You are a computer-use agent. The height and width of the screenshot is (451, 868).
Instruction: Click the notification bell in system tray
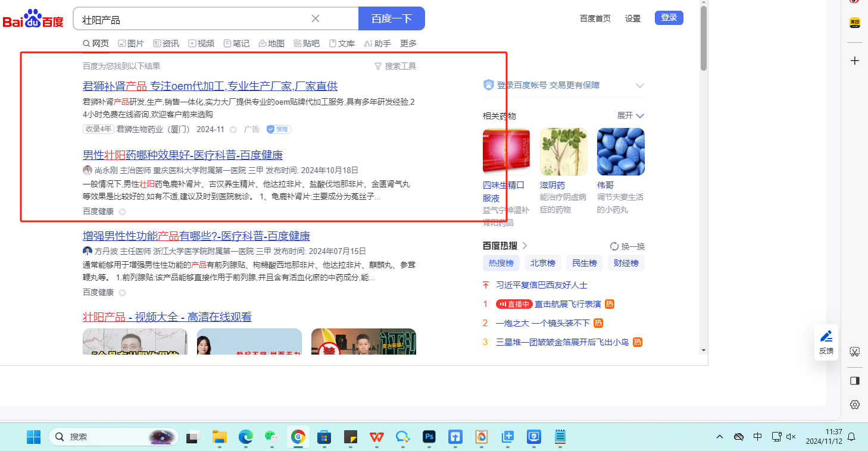pyautogui.click(x=852, y=437)
